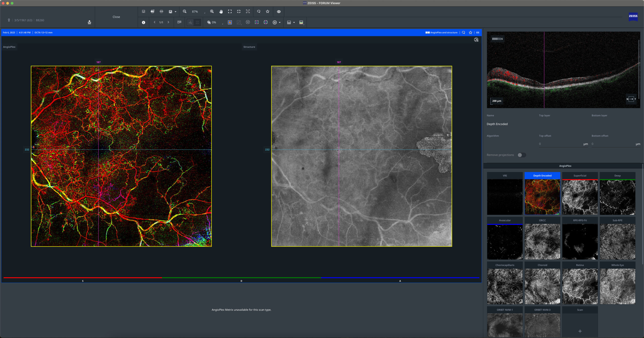Select the Avascular slab thumbnail
Viewport: 644px width, 338px height.
pos(505,238)
